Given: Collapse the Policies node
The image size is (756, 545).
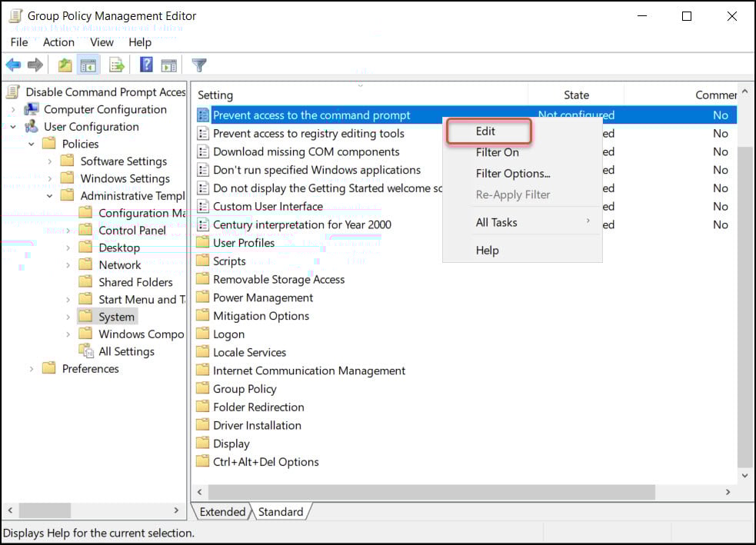Looking at the screenshot, I should click(x=32, y=144).
